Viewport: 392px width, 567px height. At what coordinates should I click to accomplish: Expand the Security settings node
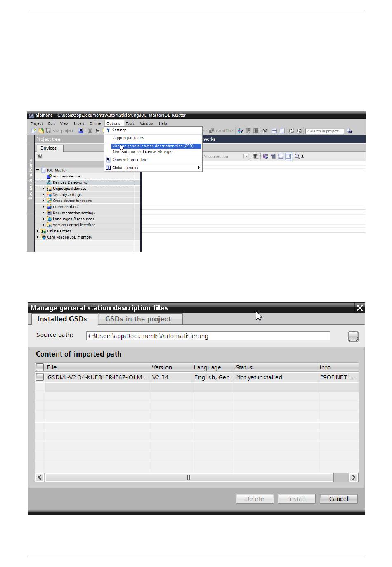(x=43, y=195)
